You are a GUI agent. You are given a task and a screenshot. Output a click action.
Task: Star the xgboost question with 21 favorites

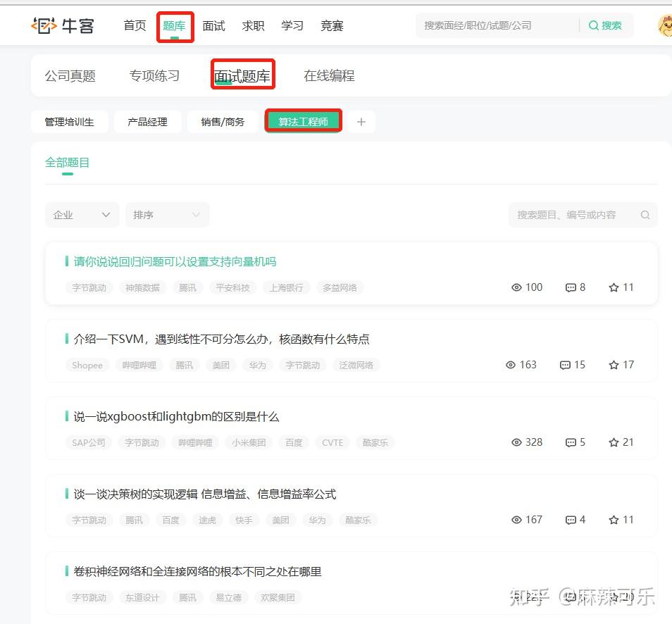coord(614,442)
